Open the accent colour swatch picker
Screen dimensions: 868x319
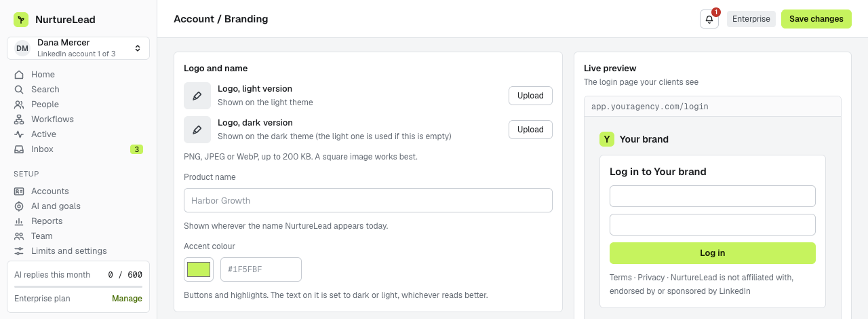(x=199, y=269)
